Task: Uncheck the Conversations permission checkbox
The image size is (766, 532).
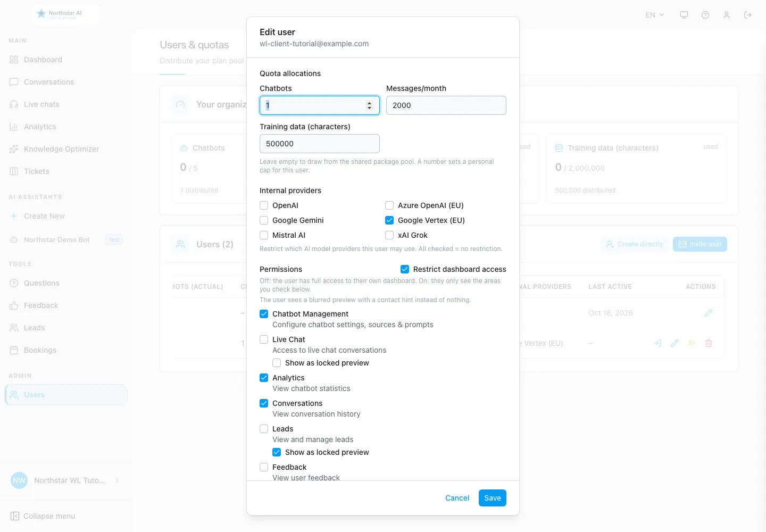Action: [x=264, y=403]
